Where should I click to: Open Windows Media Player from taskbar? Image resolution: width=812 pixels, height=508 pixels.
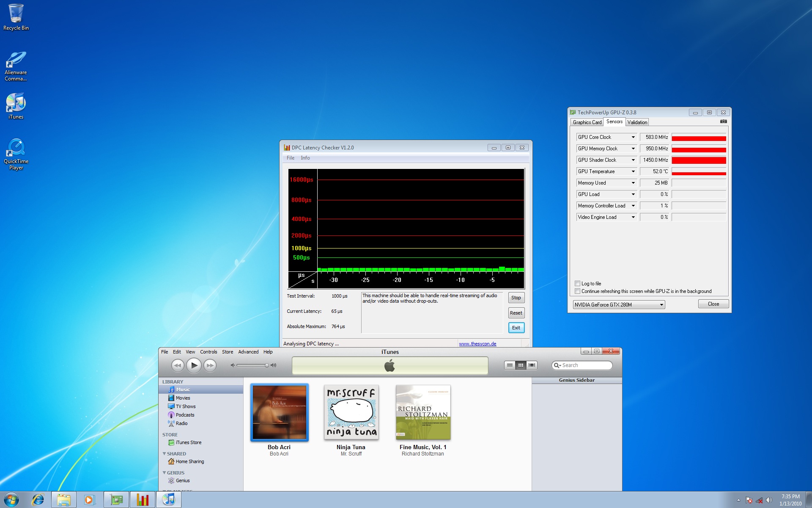[x=89, y=500]
